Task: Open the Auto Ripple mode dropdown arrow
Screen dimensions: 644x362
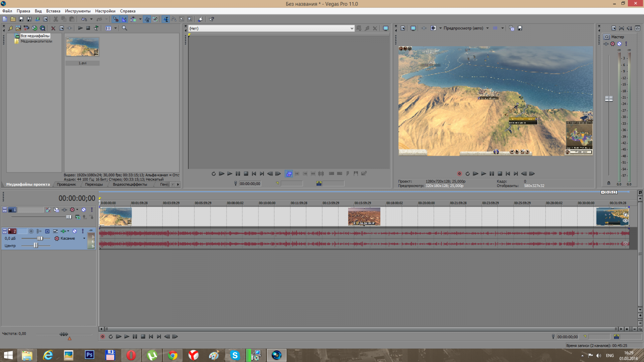Action: click(140, 19)
